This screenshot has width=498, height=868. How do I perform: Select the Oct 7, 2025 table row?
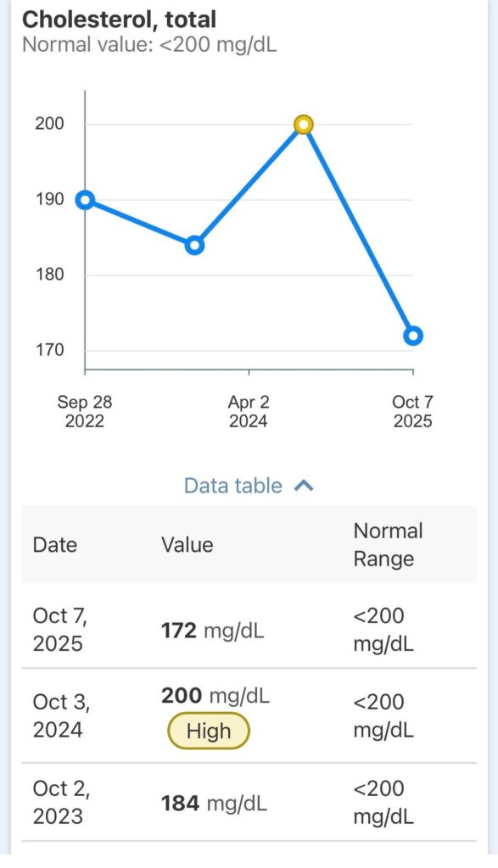click(x=249, y=627)
